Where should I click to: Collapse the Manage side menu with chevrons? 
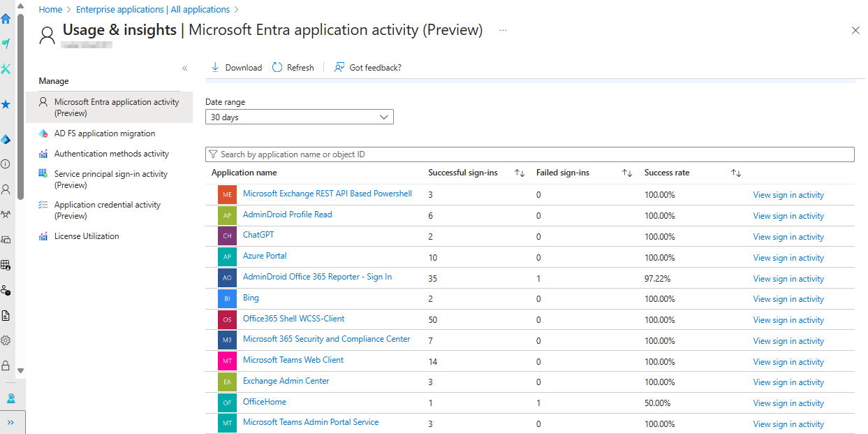(184, 68)
